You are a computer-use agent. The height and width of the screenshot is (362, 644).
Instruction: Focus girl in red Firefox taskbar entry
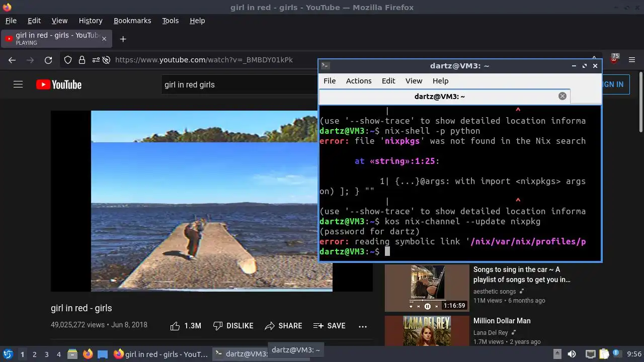161,354
